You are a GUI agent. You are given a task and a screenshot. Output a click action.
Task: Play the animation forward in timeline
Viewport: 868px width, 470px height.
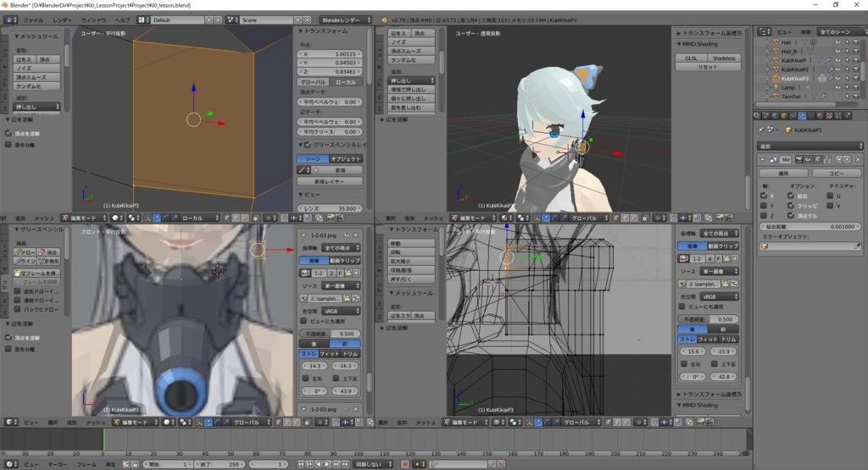(x=327, y=464)
